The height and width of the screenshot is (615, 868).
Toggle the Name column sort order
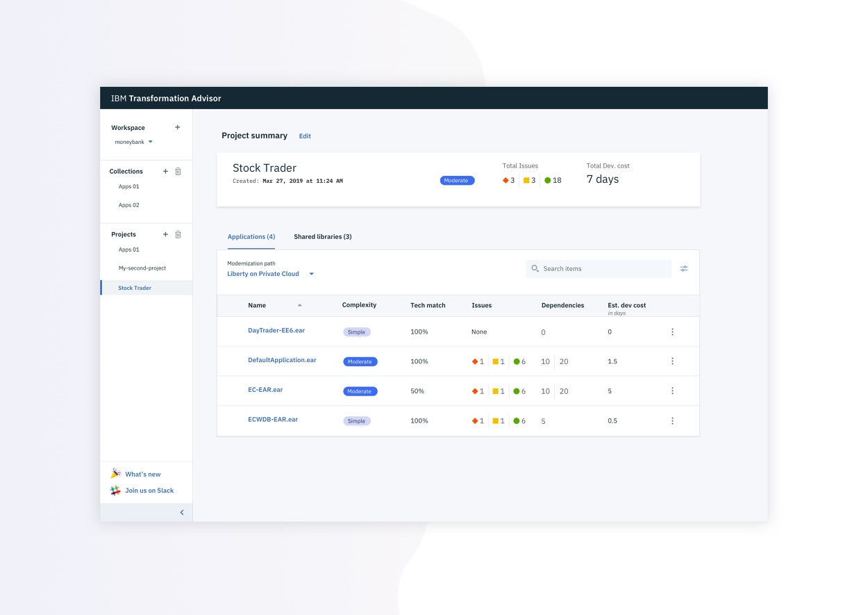[299, 305]
